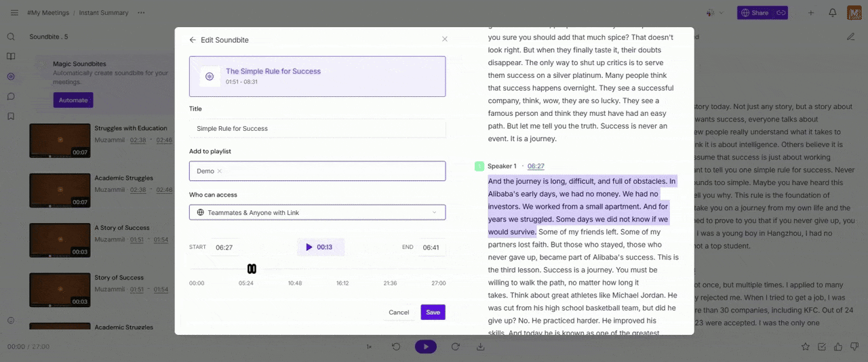Image resolution: width=868 pixels, height=362 pixels.
Task: Open Story of Success soundbite thumbnail
Action: [60, 290]
